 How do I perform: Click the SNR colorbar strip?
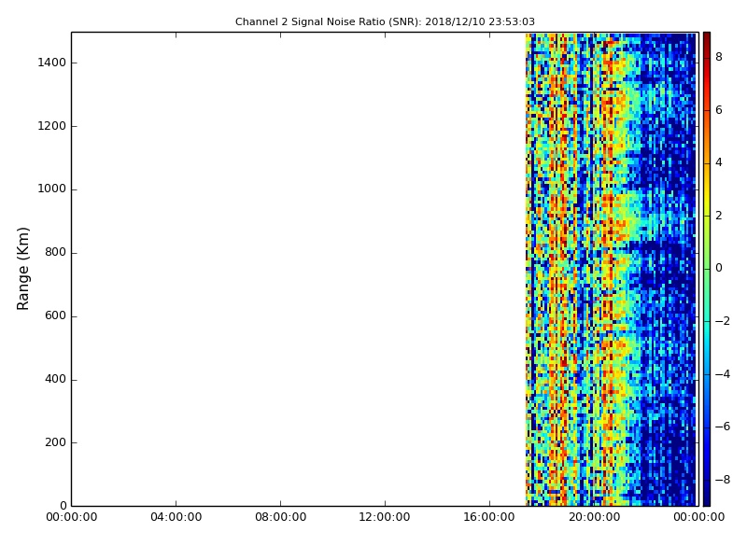pyautogui.click(x=707, y=269)
